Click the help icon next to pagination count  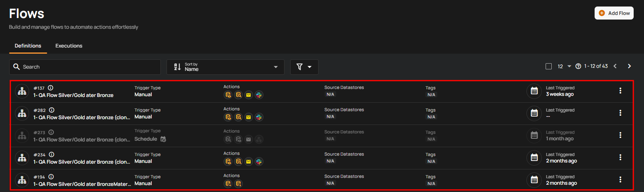(578, 66)
